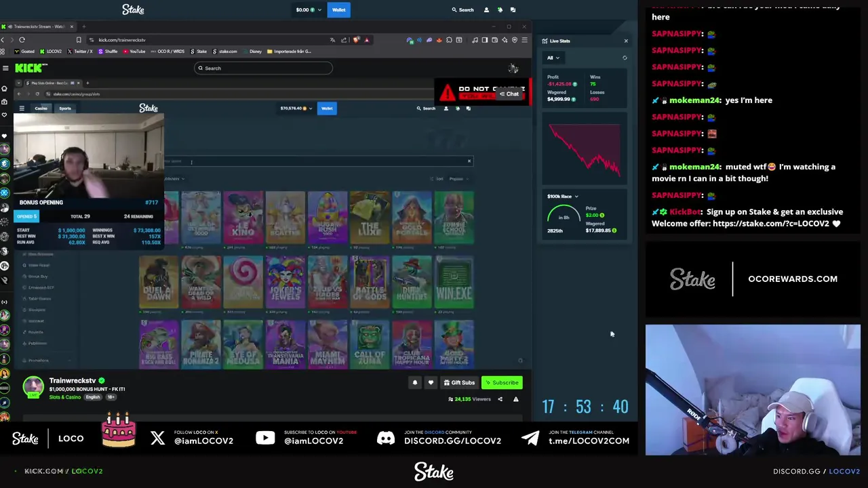Open the Slots & Casino category link
The height and width of the screenshot is (488, 868).
click(x=64, y=397)
